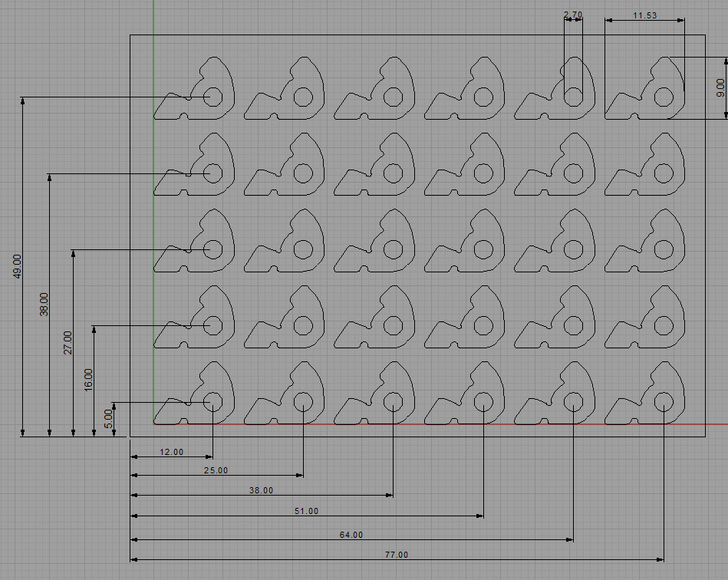Click the 5.00 dimension label
This screenshot has height=580, width=728.
pos(108,418)
